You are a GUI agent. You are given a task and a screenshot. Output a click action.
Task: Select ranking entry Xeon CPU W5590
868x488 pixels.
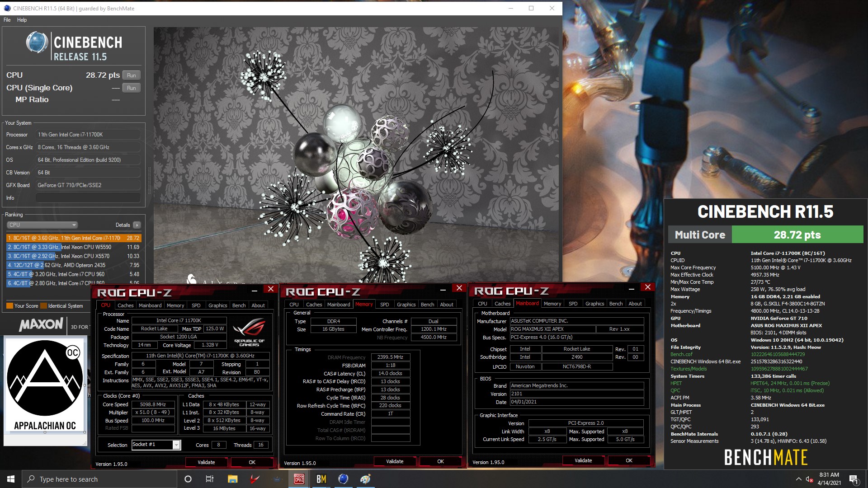point(74,247)
